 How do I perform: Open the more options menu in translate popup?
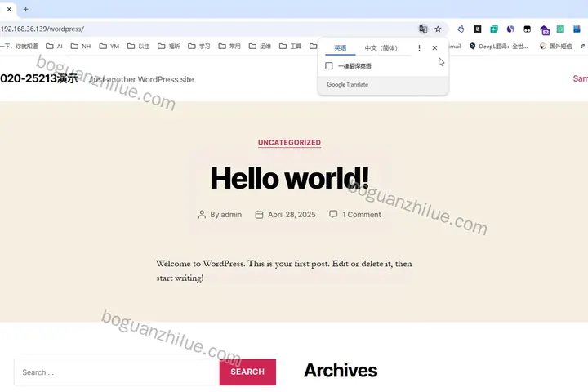point(419,48)
